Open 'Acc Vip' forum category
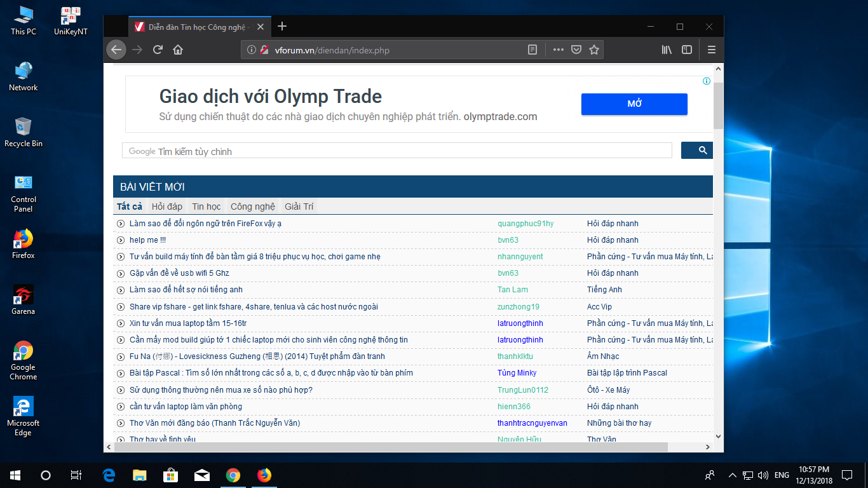868x488 pixels. pos(599,307)
